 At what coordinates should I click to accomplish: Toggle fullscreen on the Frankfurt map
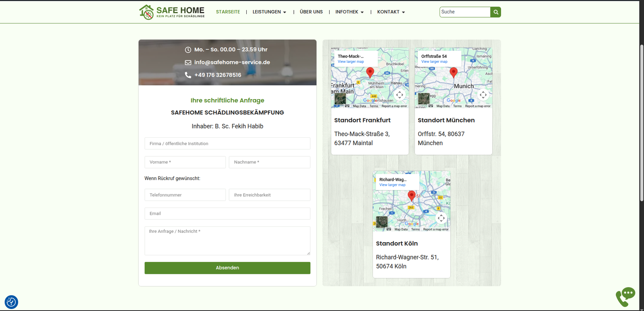point(399,95)
